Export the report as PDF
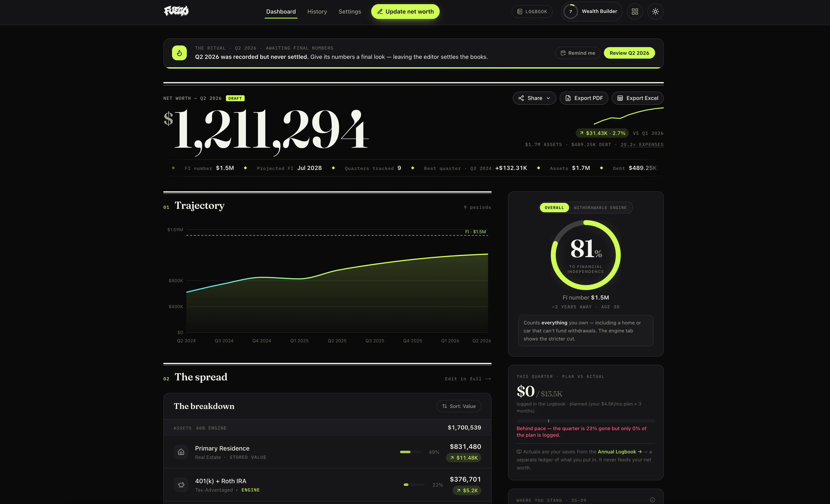 [x=584, y=98]
